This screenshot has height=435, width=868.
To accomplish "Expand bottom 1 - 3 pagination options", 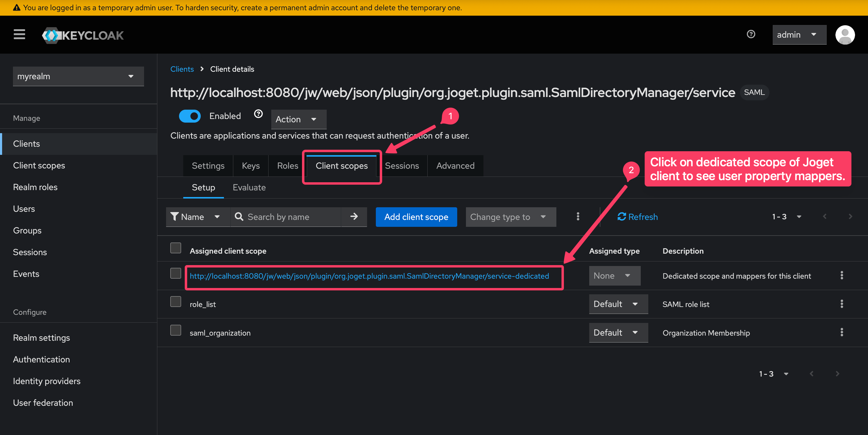I will coord(774,374).
